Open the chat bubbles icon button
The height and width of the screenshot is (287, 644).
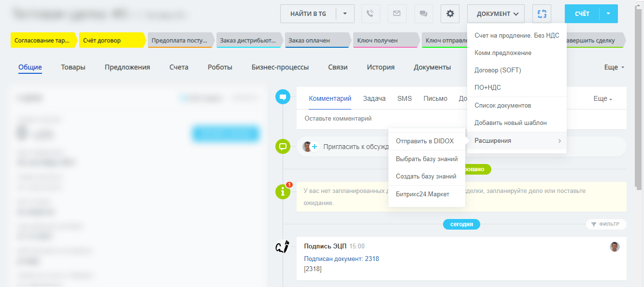[424, 14]
